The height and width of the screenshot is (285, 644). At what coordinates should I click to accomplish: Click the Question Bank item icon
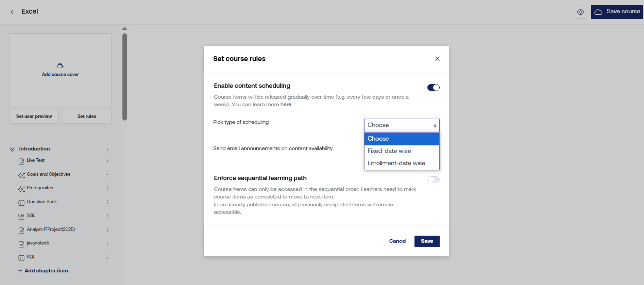pos(21,203)
